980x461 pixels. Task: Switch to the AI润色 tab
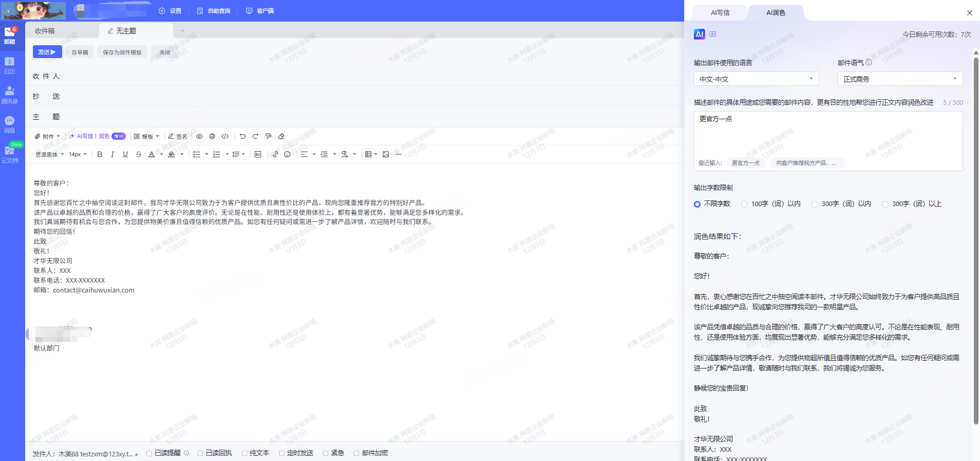pyautogui.click(x=776, y=13)
